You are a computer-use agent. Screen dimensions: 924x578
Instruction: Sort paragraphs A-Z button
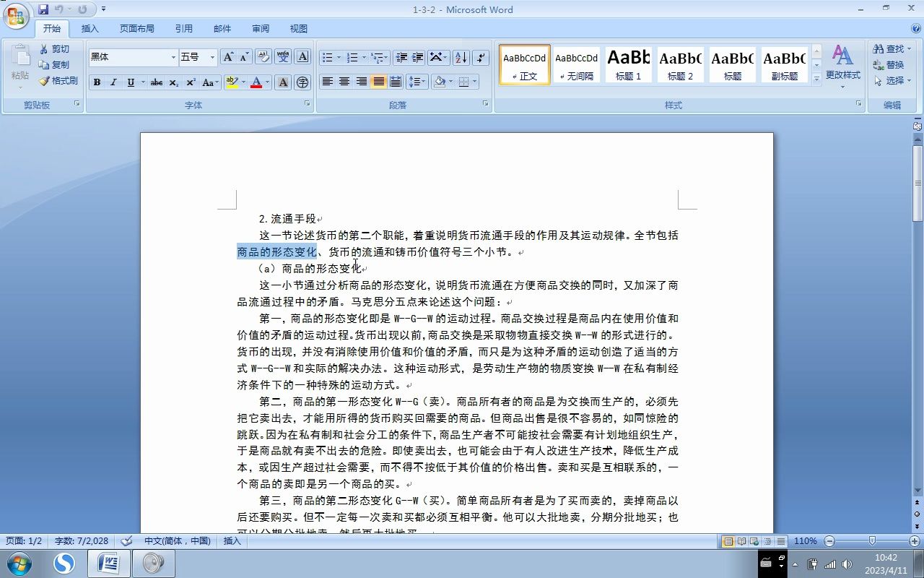click(461, 57)
